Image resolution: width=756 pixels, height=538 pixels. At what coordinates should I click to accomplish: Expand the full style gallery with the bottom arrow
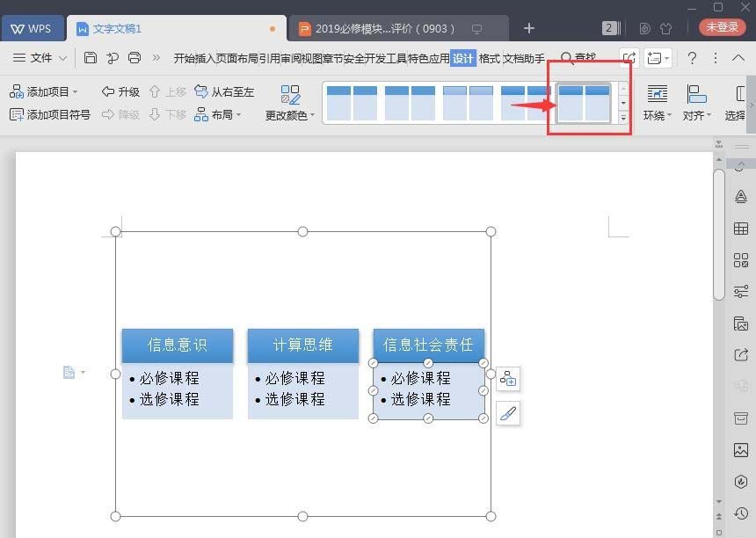(623, 117)
